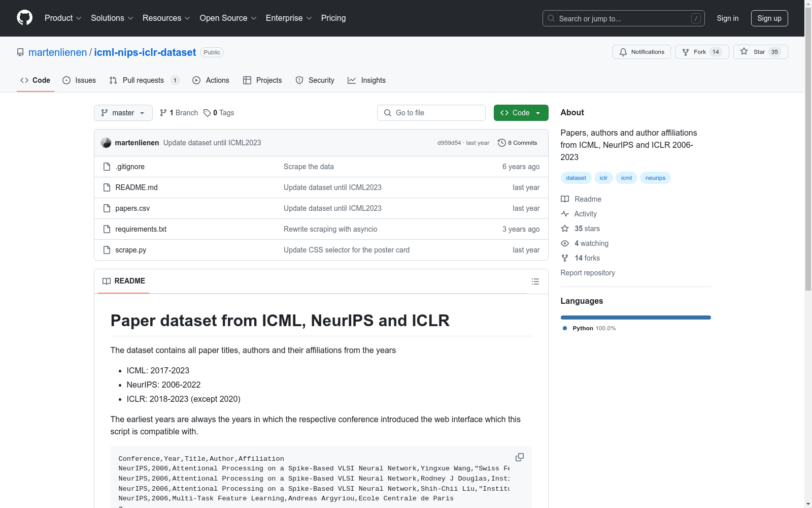This screenshot has height=508, width=812.
Task: Click Sign in
Action: 728,18
